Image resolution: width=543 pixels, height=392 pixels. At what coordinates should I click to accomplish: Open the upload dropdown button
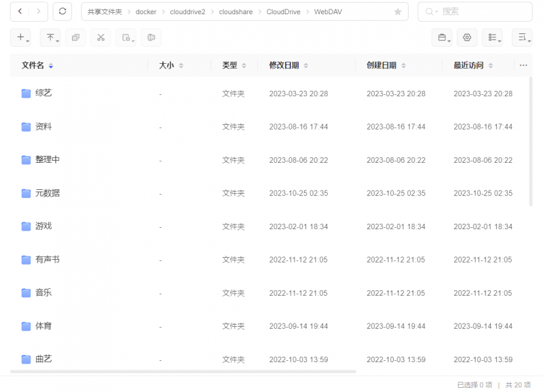(51, 37)
